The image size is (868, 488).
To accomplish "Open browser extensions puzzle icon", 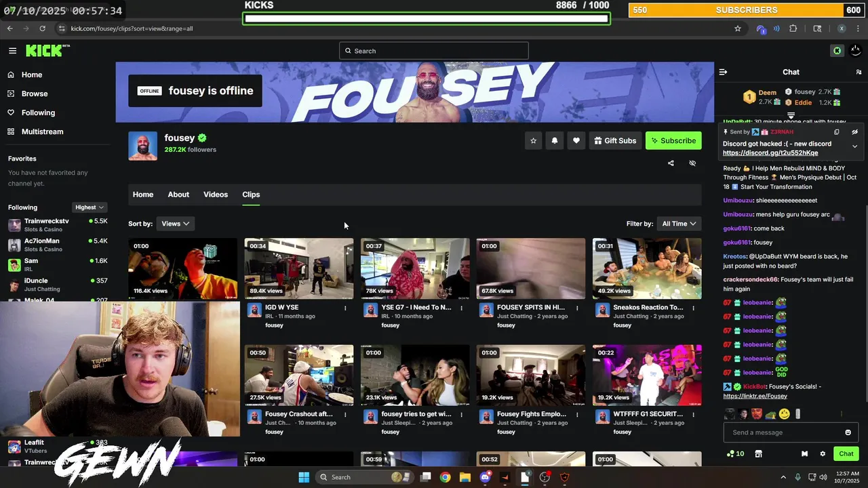I will pos(793,28).
